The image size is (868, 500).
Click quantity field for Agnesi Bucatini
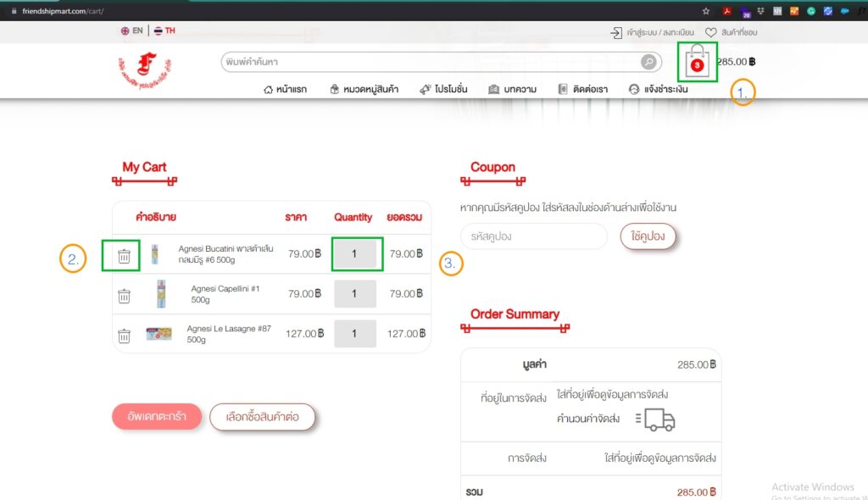pyautogui.click(x=356, y=254)
